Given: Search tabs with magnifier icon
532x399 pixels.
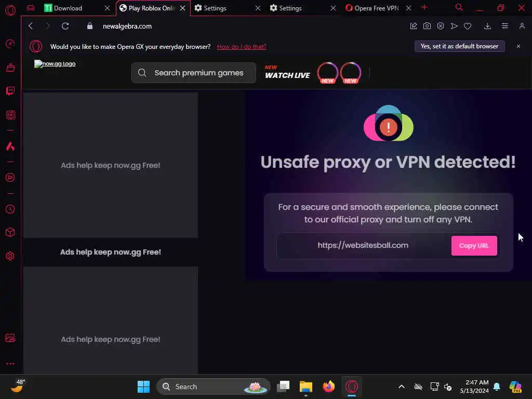Looking at the screenshot, I should (459, 7).
